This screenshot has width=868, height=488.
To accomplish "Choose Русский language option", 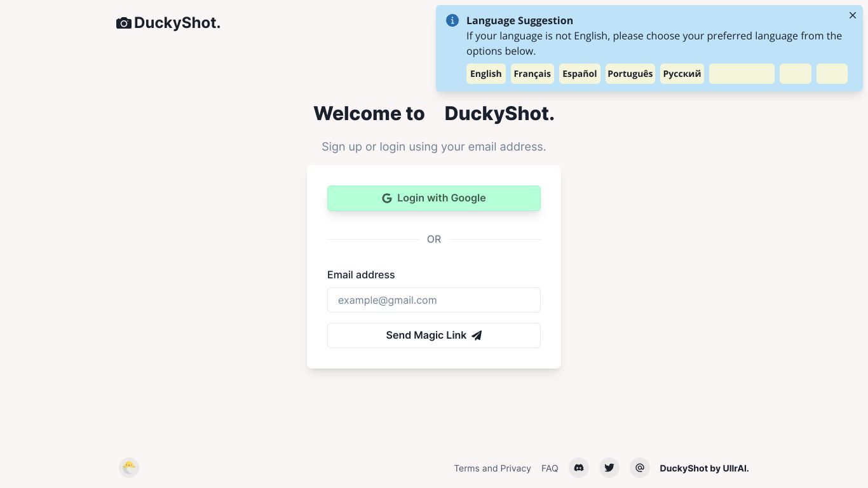I will (682, 74).
